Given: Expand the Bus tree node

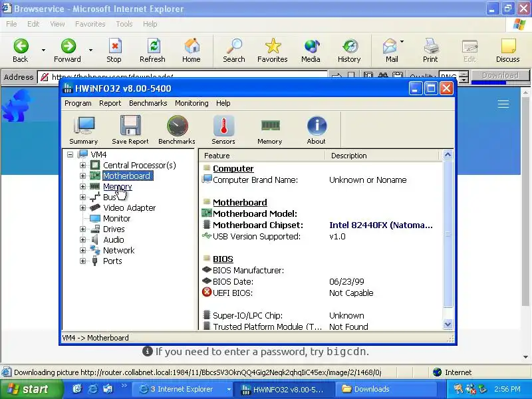Looking at the screenshot, I should 82,197.
